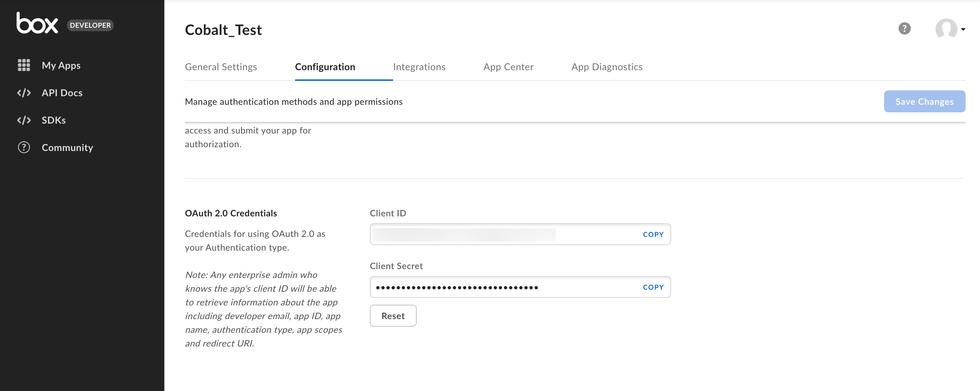
Task: Click the My Apps grid icon
Action: 24,65
